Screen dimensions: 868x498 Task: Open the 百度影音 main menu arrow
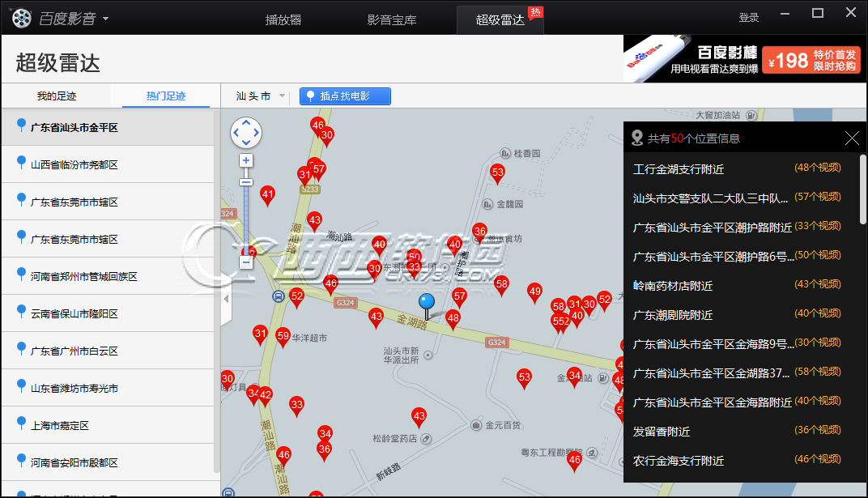(x=105, y=19)
